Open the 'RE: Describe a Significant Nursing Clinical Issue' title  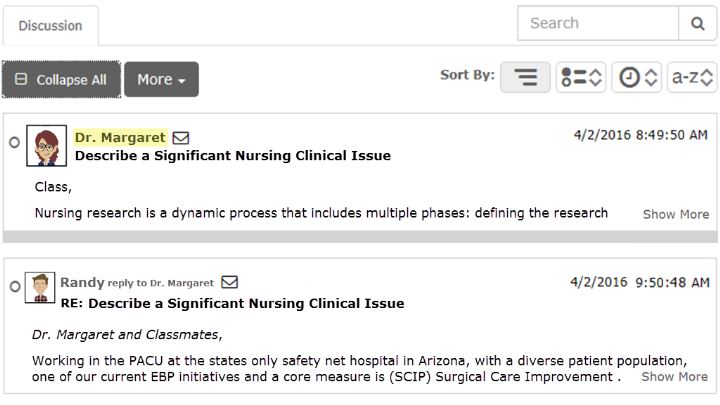tap(232, 304)
